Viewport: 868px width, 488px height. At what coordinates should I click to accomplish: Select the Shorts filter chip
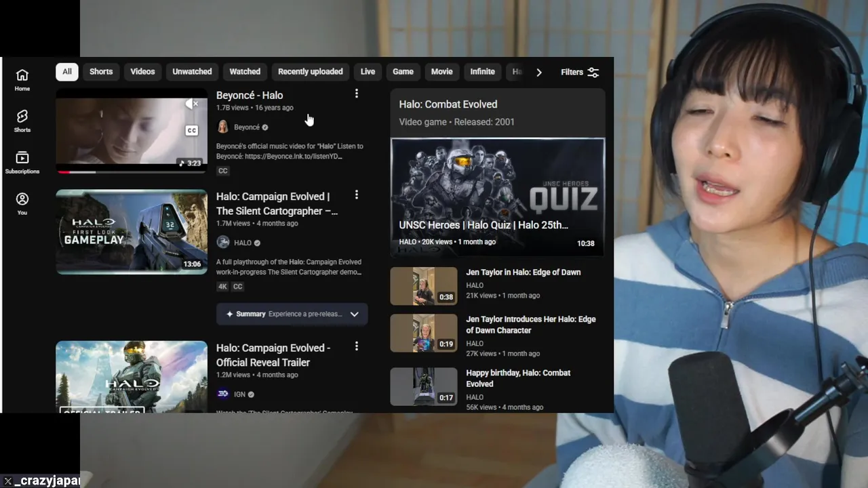101,72
